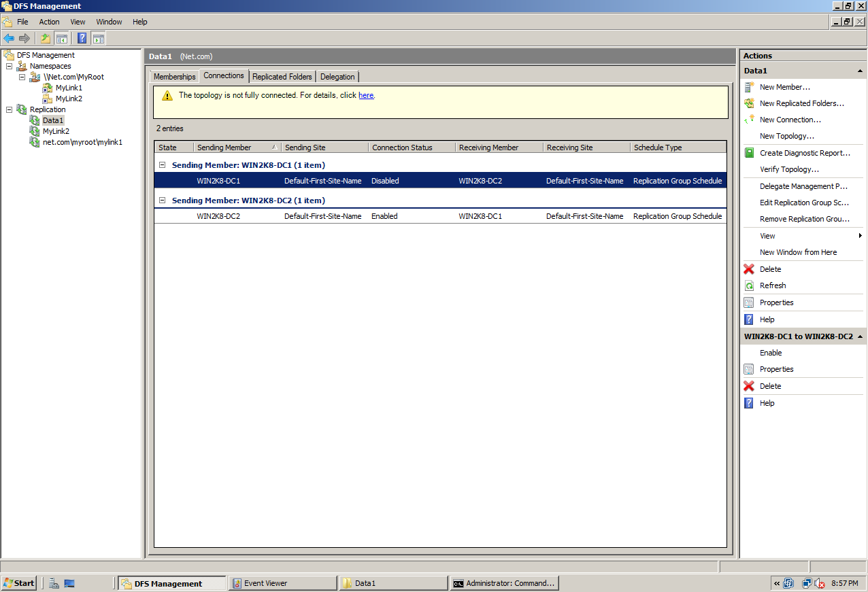868x592 pixels.
Task: Click the Refresh icon in Actions pane
Action: coord(749,285)
